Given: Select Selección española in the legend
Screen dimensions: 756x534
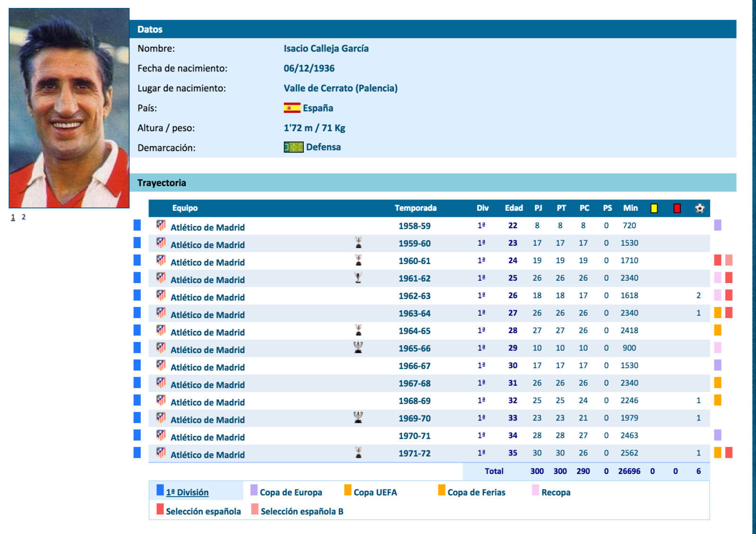Looking at the screenshot, I should [203, 511].
